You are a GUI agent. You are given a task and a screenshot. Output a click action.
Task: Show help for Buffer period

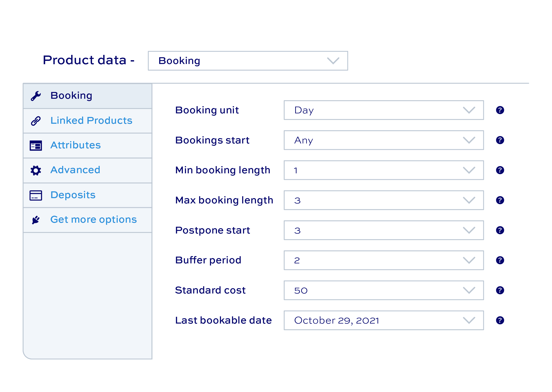[500, 260]
